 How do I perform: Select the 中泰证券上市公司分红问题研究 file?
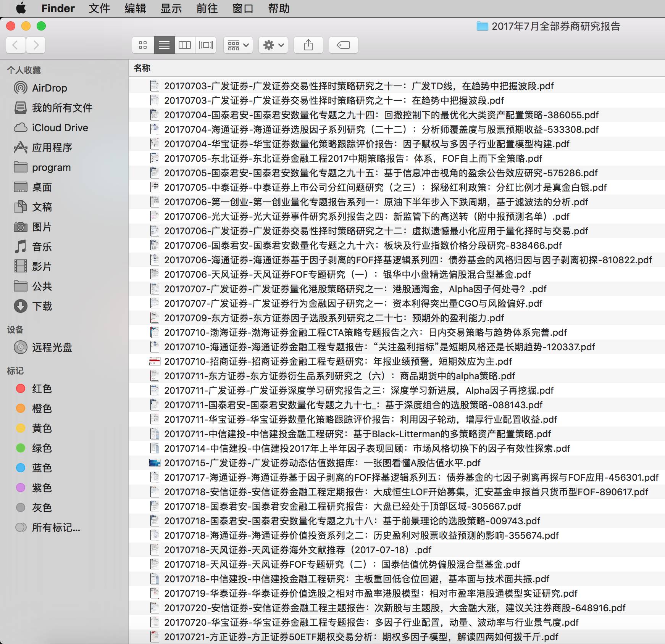coord(397,187)
